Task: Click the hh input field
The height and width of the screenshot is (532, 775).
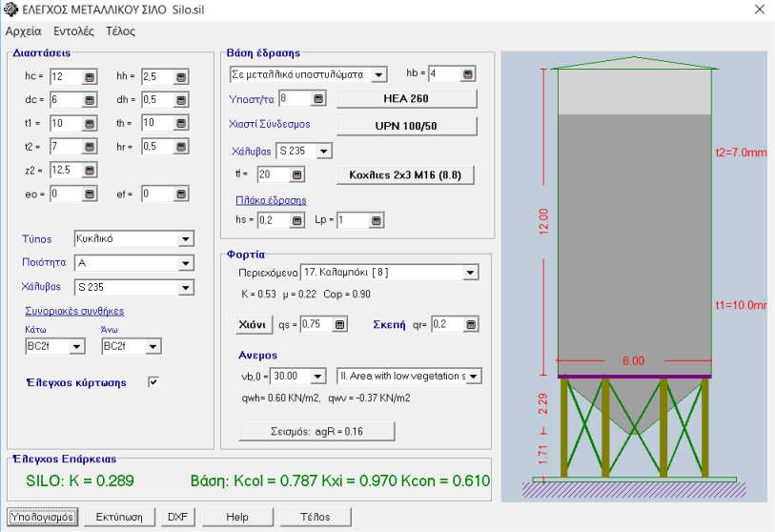Action: (154, 76)
